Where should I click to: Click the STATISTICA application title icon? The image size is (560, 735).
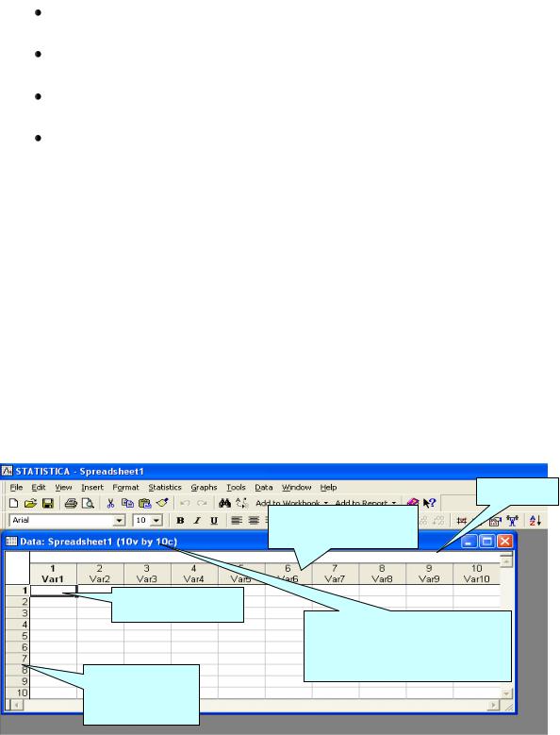(x=7, y=471)
